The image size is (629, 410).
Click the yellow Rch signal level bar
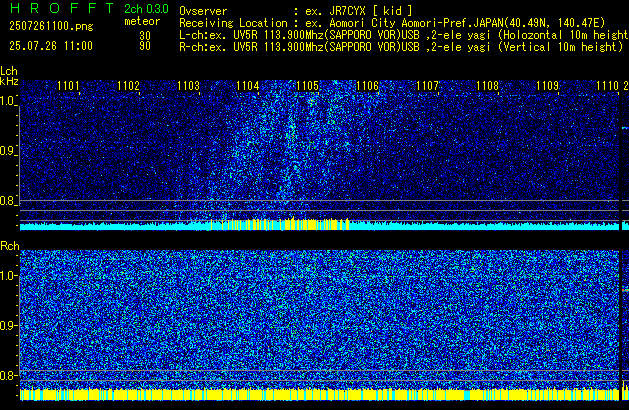tap(319, 394)
